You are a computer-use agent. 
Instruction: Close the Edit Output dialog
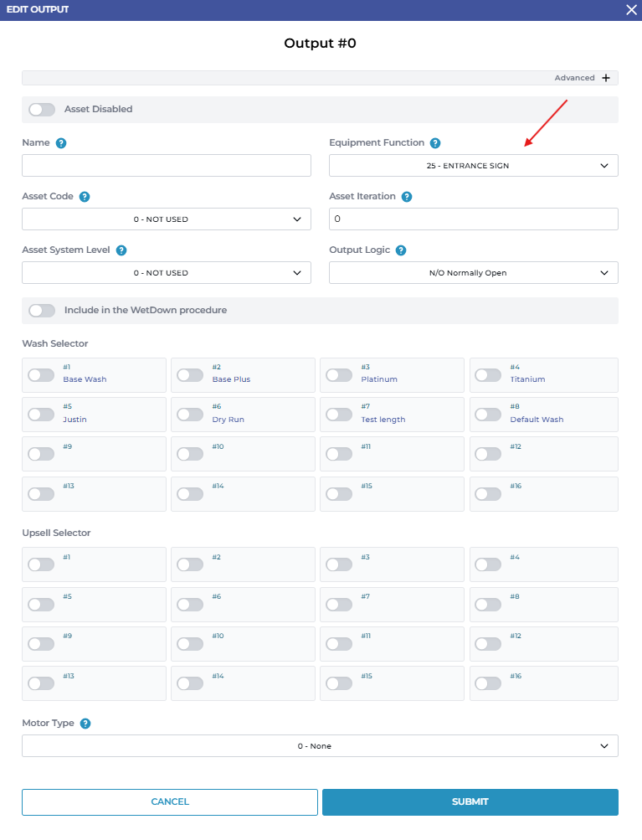click(x=632, y=9)
